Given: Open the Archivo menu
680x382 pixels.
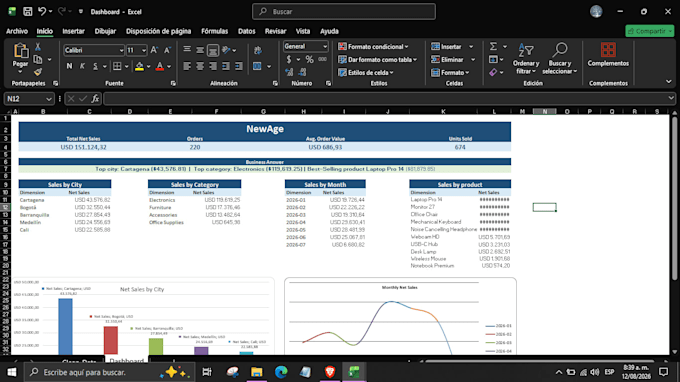Looking at the screenshot, I should [17, 31].
